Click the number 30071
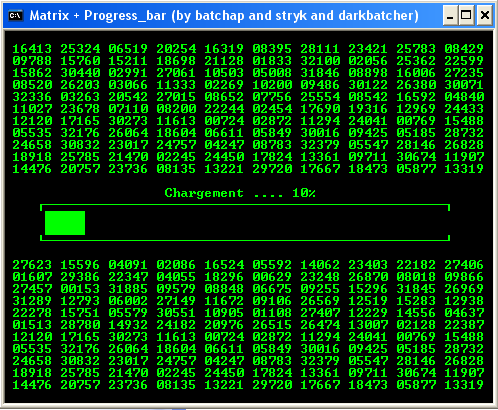Image resolution: width=498 pixels, height=410 pixels. [x=464, y=85]
